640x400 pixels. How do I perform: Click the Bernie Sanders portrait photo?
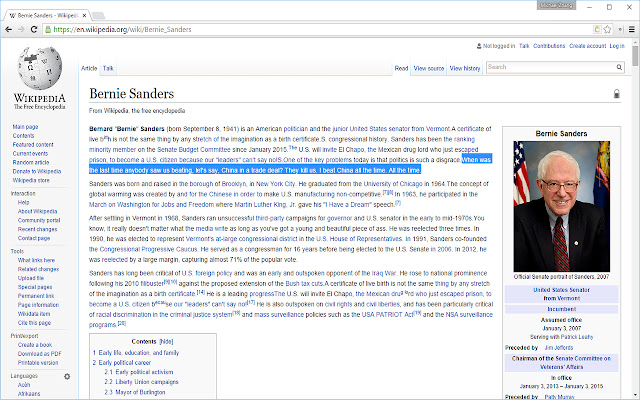pyautogui.click(x=562, y=207)
